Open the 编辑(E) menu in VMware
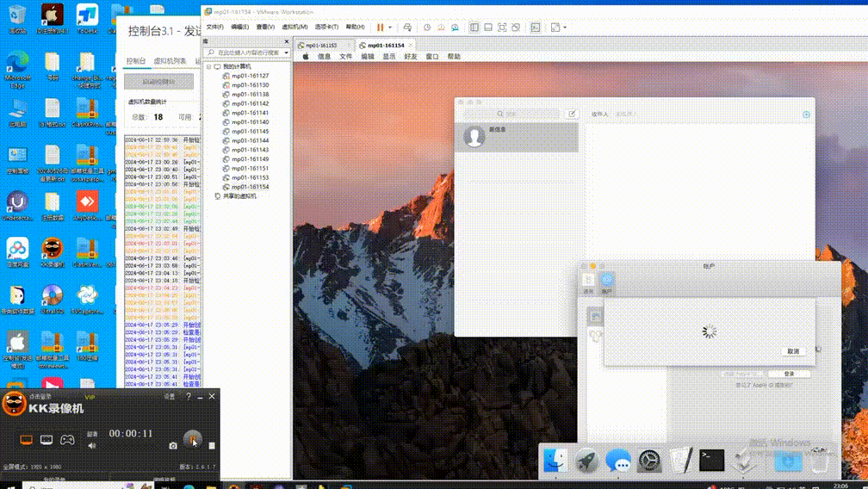This screenshot has width=868, height=489. click(x=239, y=27)
